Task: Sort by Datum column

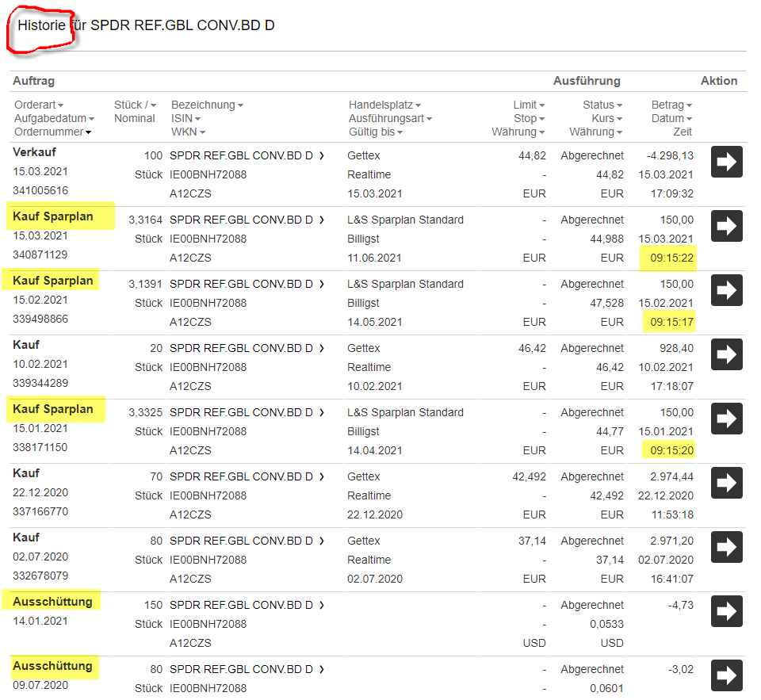Action: click(x=671, y=118)
